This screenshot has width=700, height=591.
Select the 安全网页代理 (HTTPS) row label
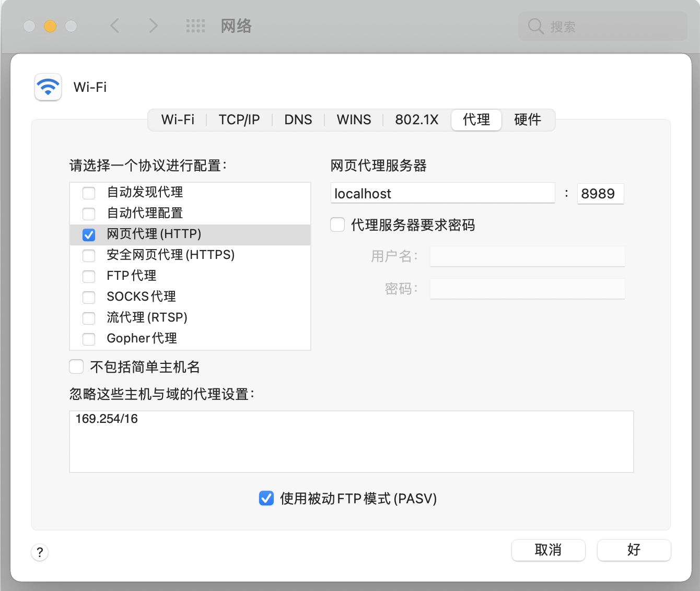171,255
